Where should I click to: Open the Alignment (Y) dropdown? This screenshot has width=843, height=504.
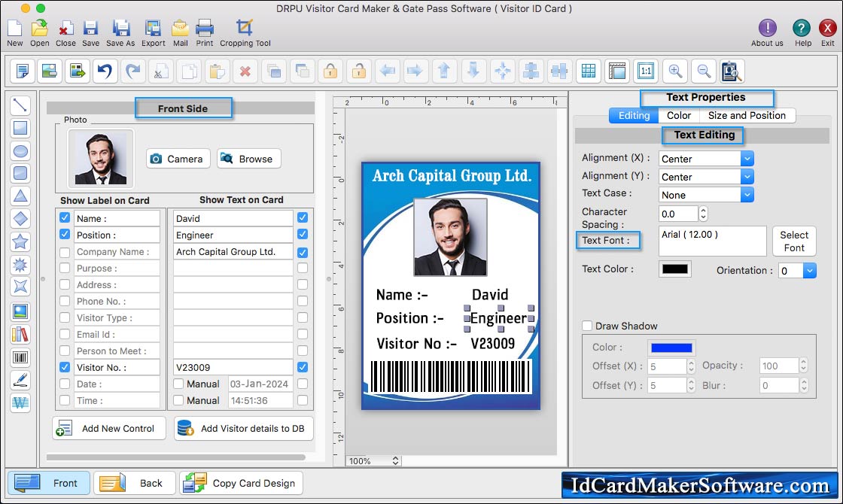(x=747, y=177)
